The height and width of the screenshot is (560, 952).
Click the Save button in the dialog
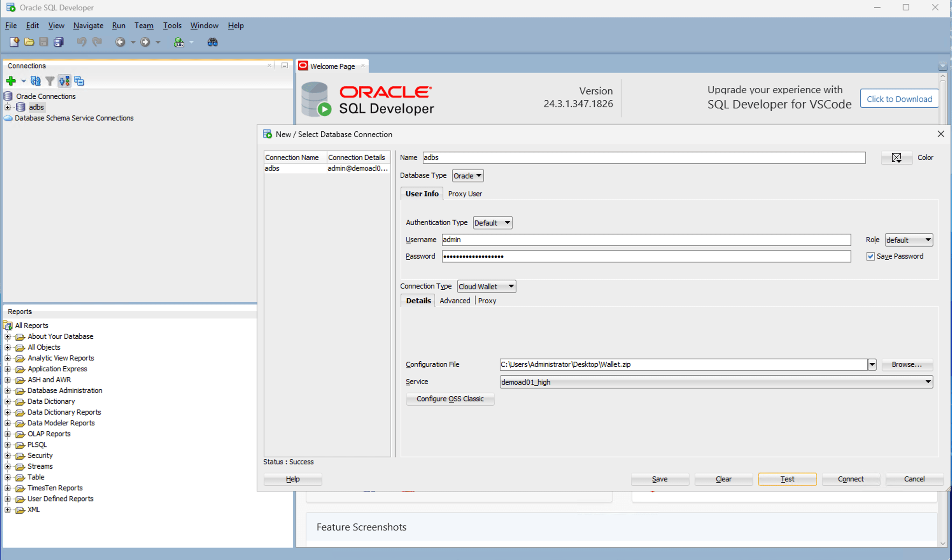(x=660, y=479)
